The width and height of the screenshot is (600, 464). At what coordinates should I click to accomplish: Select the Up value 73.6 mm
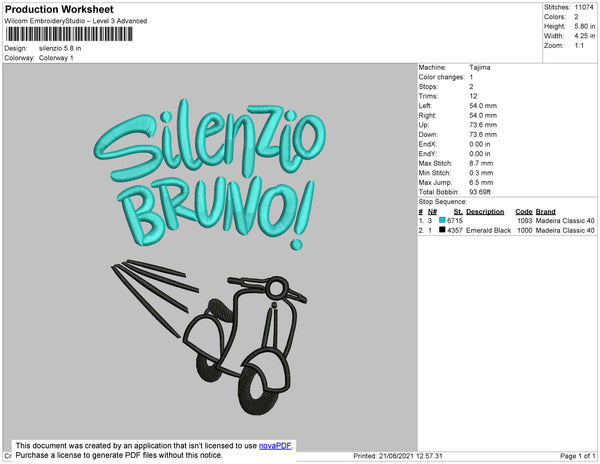coord(483,125)
